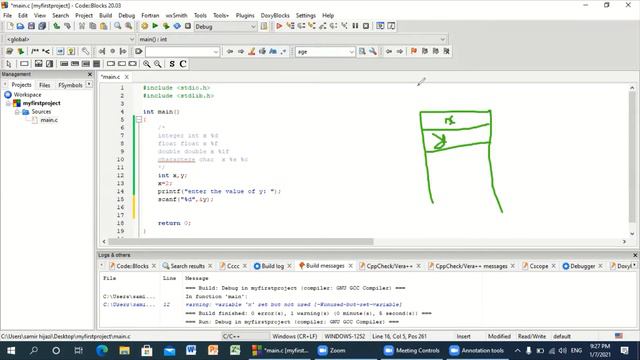The image size is (640, 360).
Task: Click the Find magnifier icon
Action: click(118, 26)
